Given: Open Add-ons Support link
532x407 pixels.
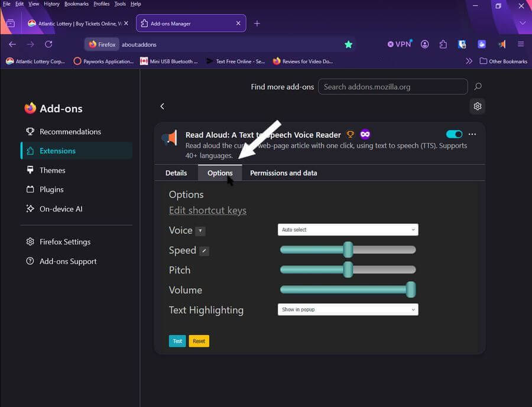Looking at the screenshot, I should point(76,261).
